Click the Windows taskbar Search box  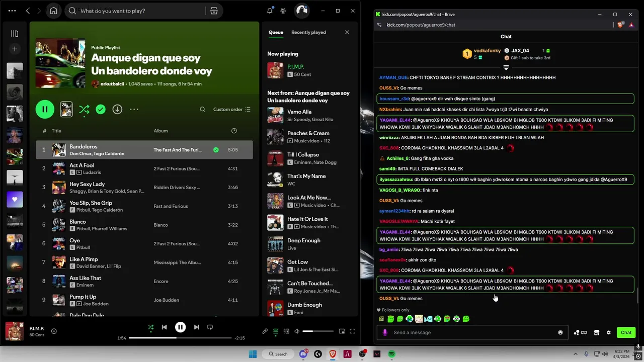(x=278, y=354)
